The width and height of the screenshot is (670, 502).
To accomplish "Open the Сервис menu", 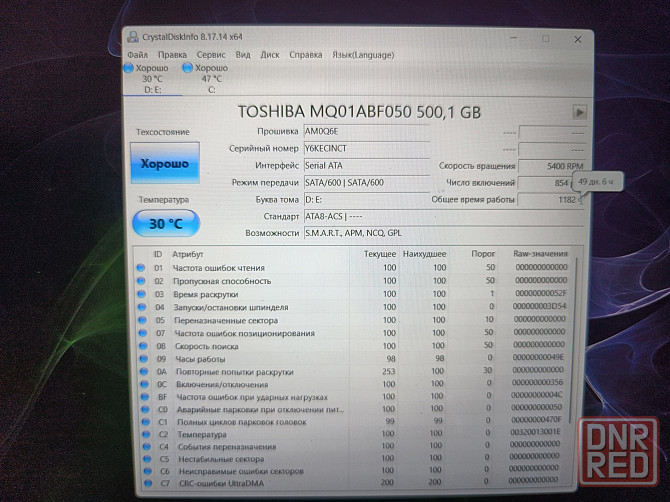I will click(211, 55).
